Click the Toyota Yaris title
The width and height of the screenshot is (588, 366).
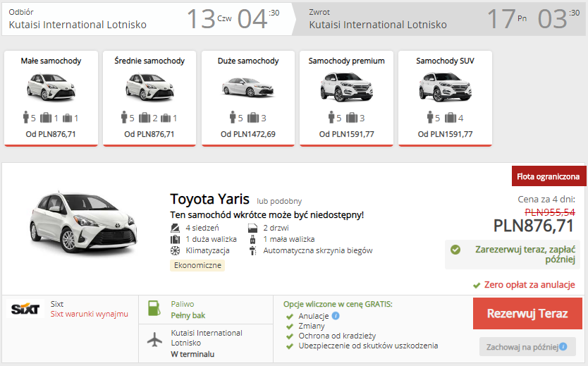tap(209, 199)
